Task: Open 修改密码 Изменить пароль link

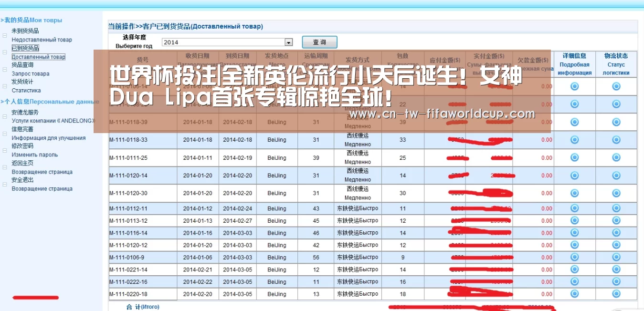Action: [35, 150]
